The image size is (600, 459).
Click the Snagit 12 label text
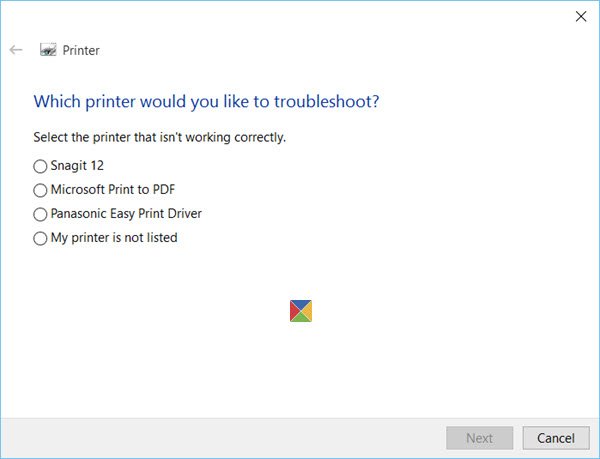[x=78, y=166]
